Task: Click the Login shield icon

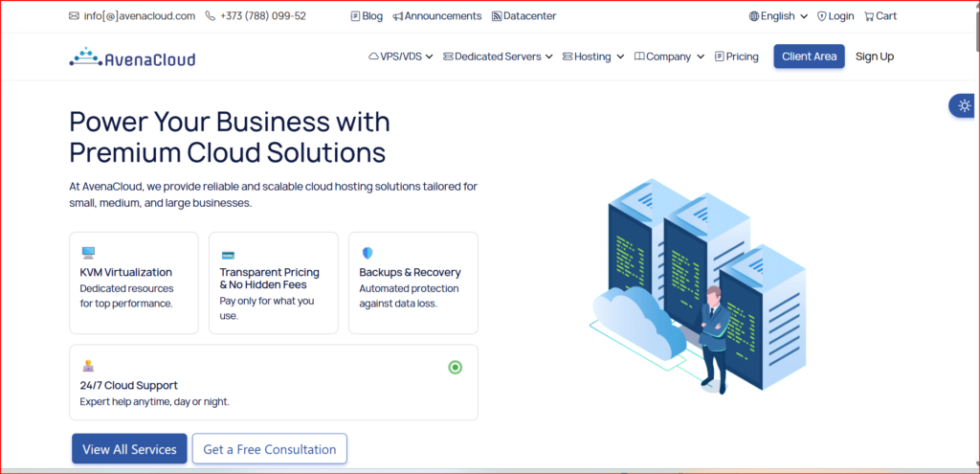Action: point(821,16)
